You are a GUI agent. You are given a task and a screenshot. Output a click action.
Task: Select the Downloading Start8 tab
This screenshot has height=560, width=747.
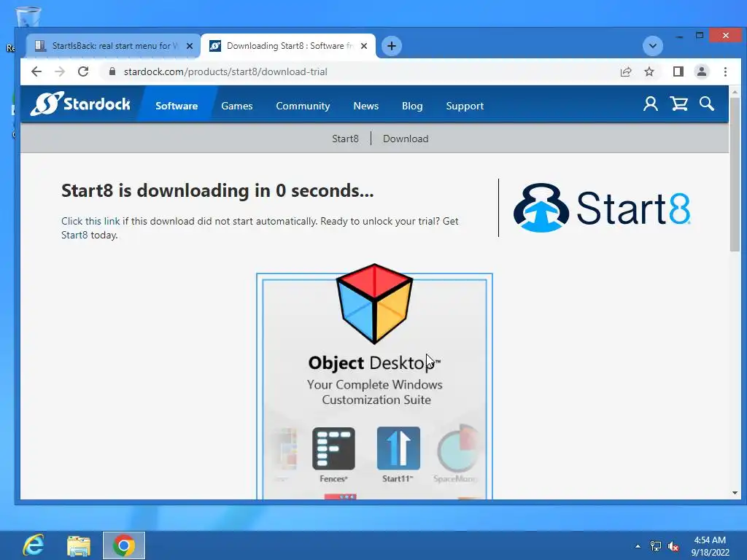(x=288, y=46)
